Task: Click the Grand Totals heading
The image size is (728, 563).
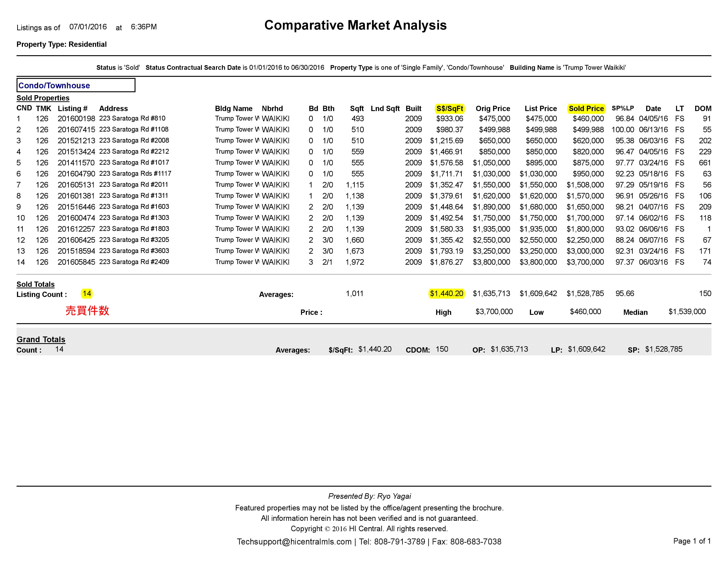Action: point(41,339)
